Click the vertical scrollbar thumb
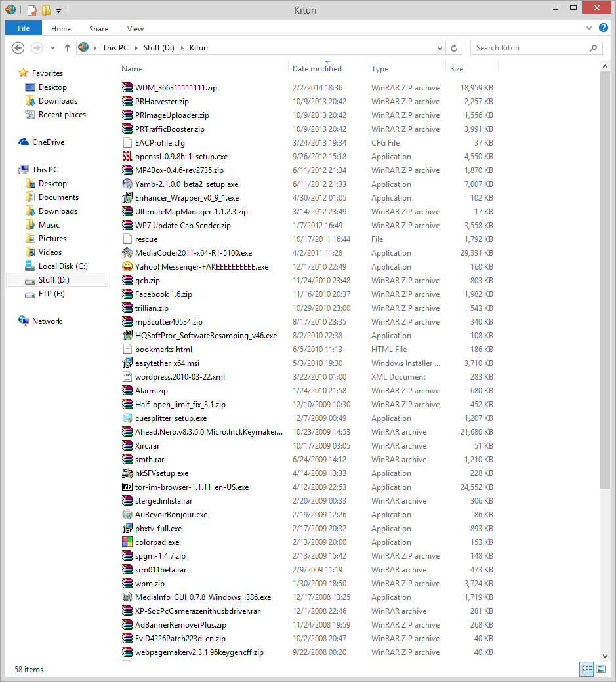The image size is (616, 682). coord(605,280)
